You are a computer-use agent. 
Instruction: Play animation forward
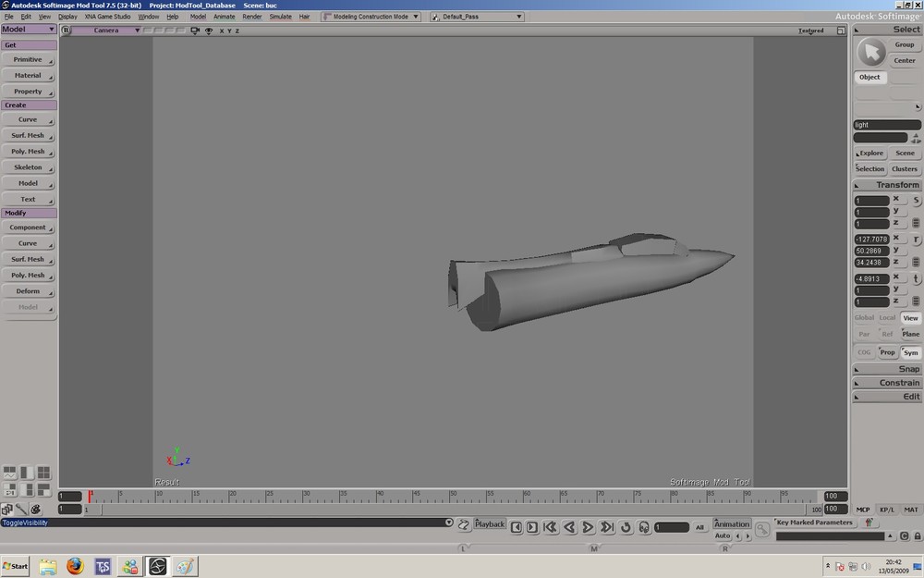[x=588, y=527]
